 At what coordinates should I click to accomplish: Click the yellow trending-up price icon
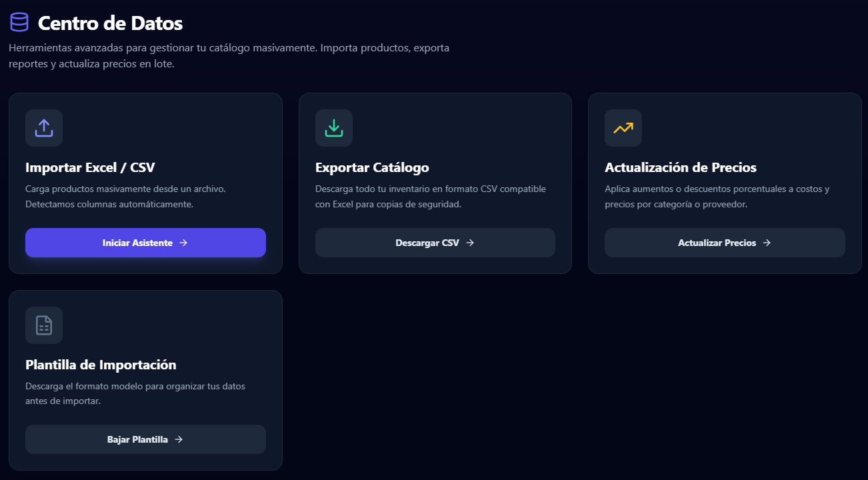coord(623,128)
